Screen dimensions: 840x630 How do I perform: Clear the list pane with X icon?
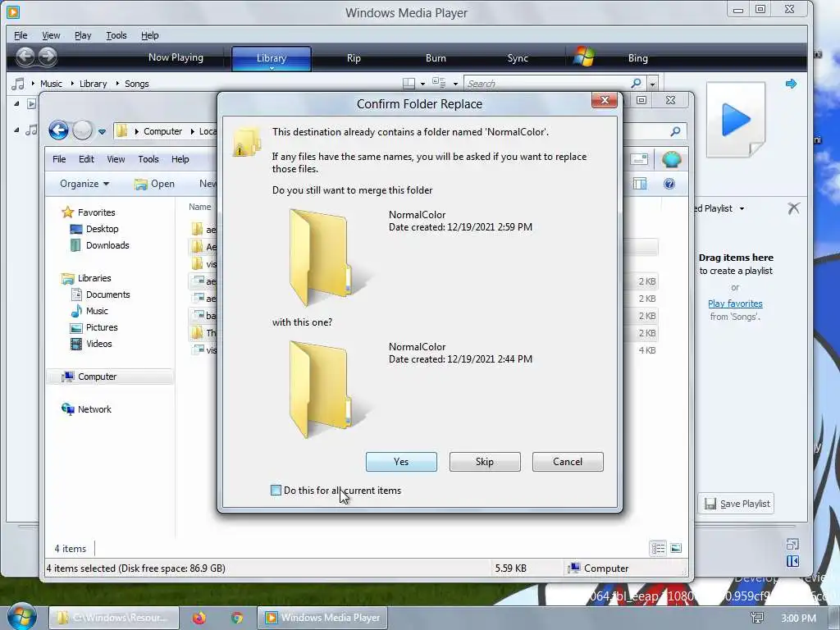[793, 208]
